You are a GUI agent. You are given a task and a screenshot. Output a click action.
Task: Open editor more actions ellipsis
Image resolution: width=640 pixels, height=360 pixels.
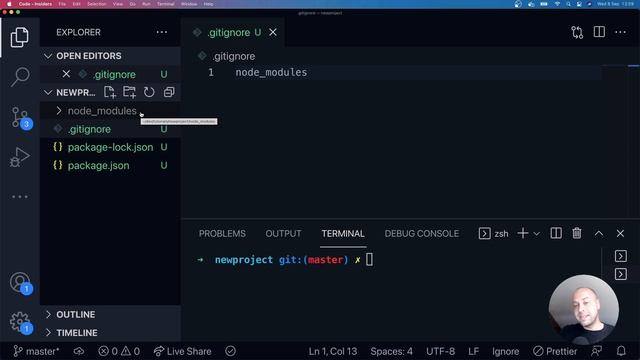tap(620, 32)
